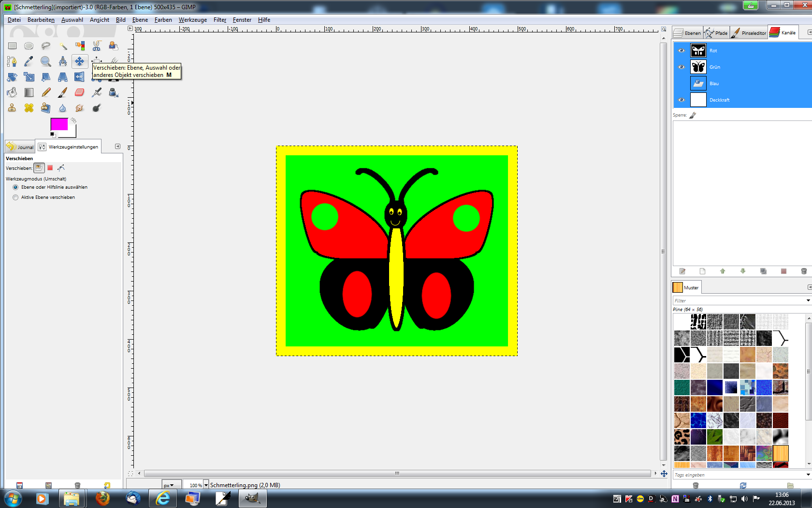Choose the Heal tool
This screenshot has width=812, height=508.
(29, 108)
